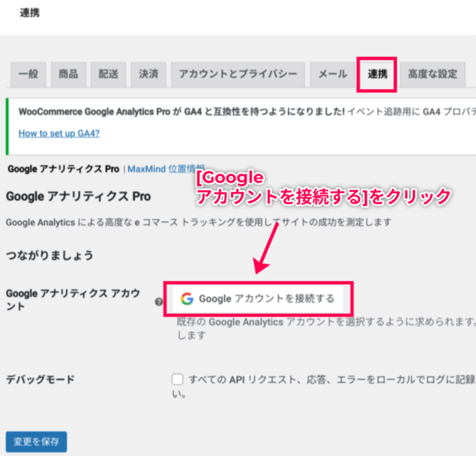Viewport: 476px width, 456px height.
Task: Click the デバッグモード label
Action: click(40, 379)
